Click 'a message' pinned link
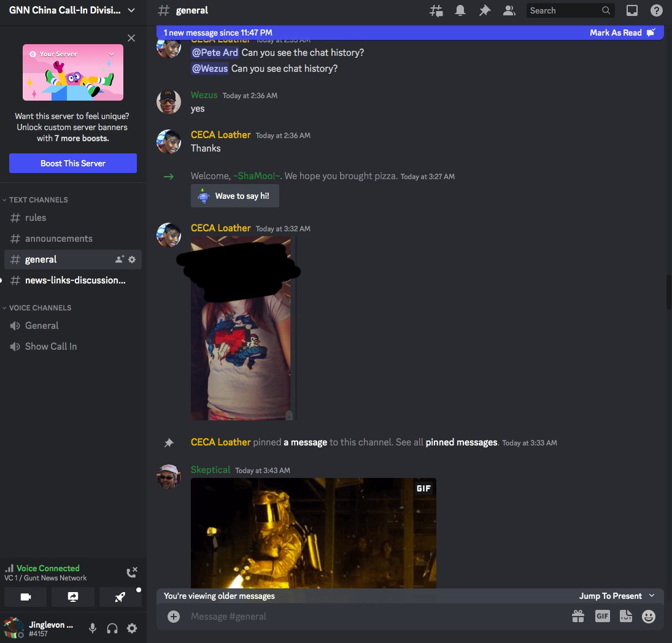672x643 pixels. [305, 442]
